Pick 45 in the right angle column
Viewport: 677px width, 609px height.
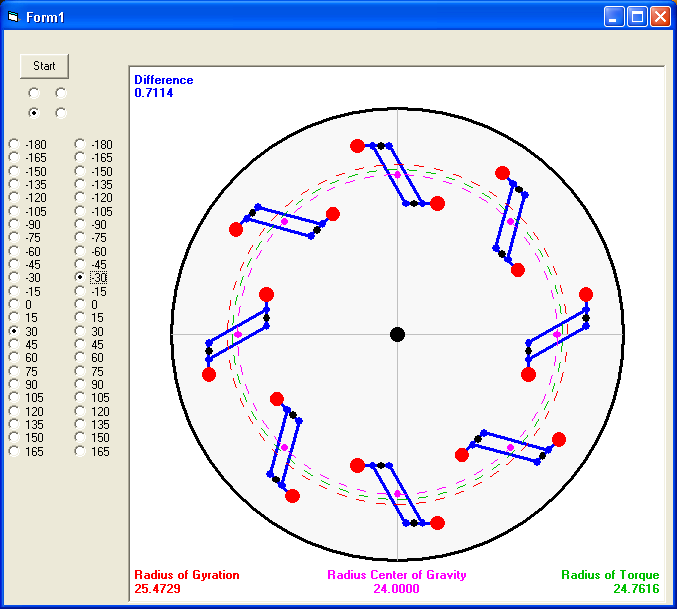point(89,344)
